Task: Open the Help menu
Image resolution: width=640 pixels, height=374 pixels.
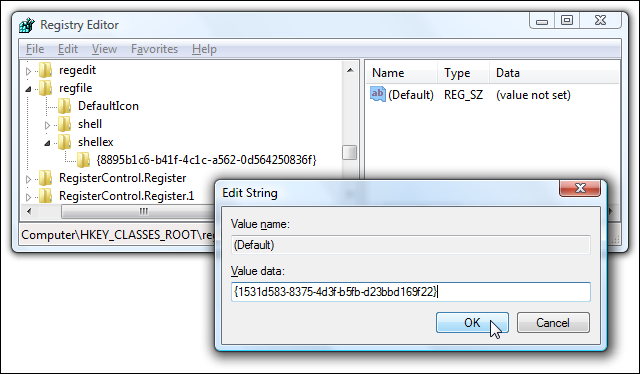Action: pyautogui.click(x=204, y=49)
